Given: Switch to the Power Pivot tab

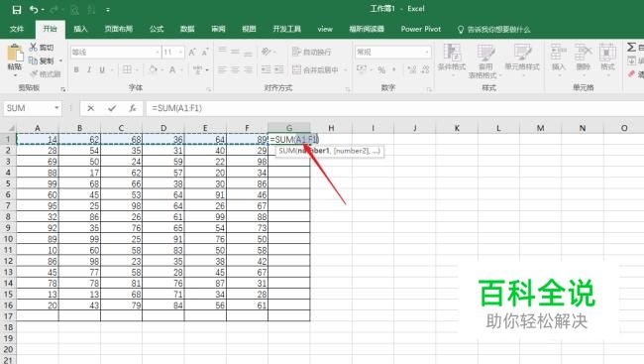Looking at the screenshot, I should [x=420, y=29].
